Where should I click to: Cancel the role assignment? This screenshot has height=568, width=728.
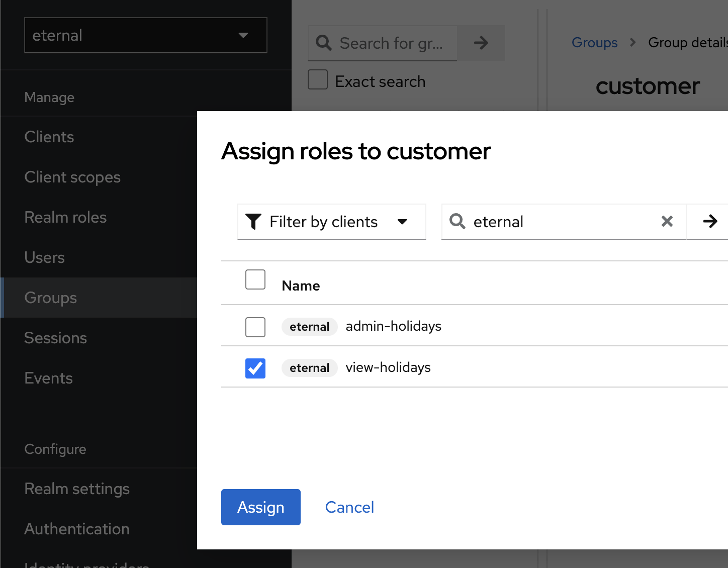coord(349,507)
